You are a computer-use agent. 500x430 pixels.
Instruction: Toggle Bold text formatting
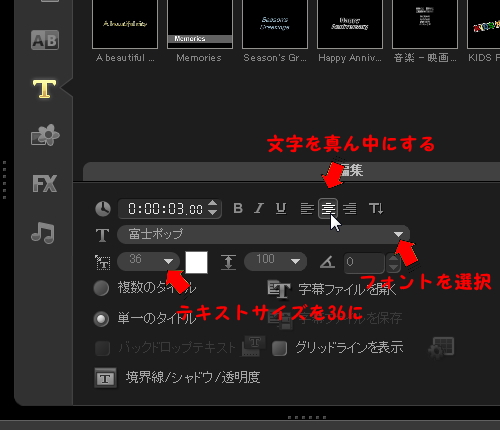click(238, 208)
